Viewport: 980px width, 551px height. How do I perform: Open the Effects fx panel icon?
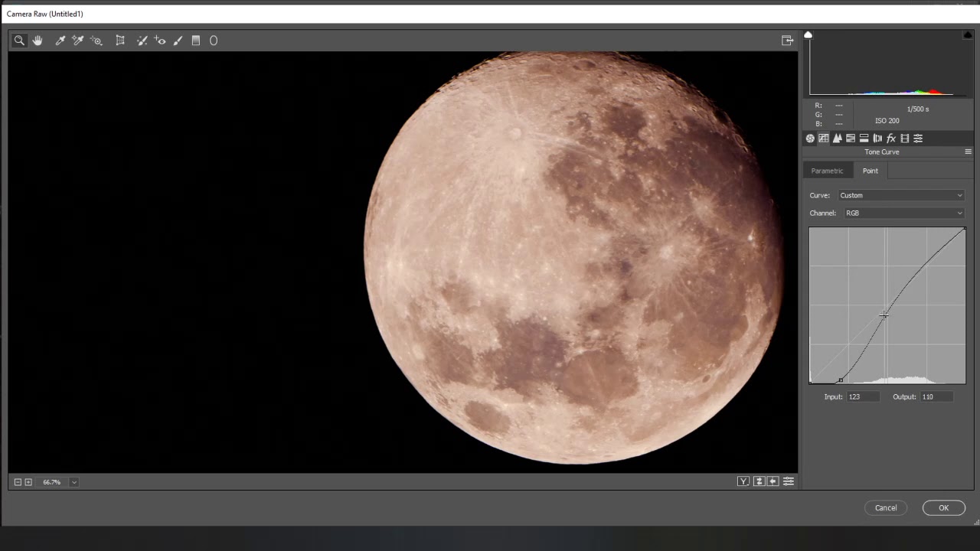[891, 139]
